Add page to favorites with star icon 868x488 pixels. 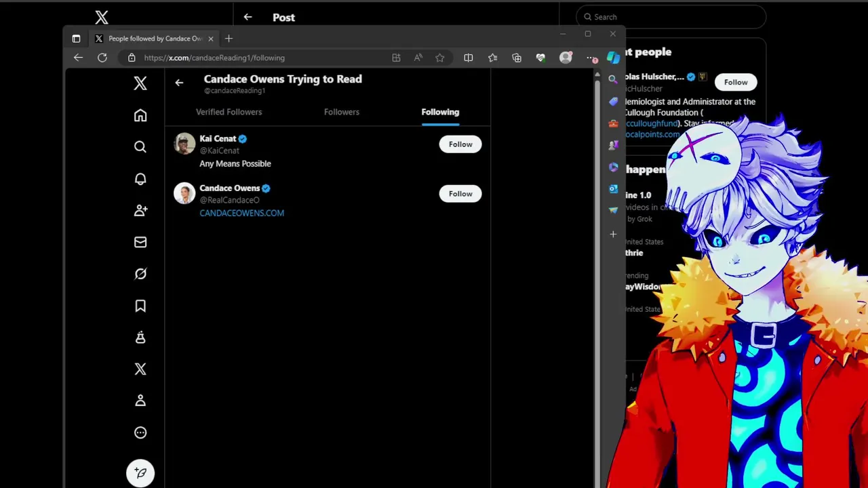pos(440,58)
